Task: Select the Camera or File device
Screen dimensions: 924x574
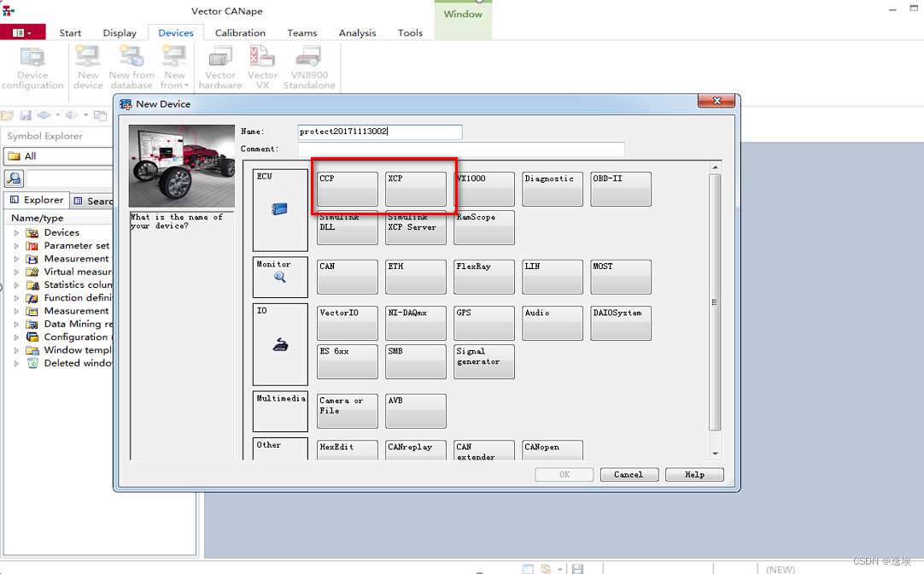Action: (347, 411)
